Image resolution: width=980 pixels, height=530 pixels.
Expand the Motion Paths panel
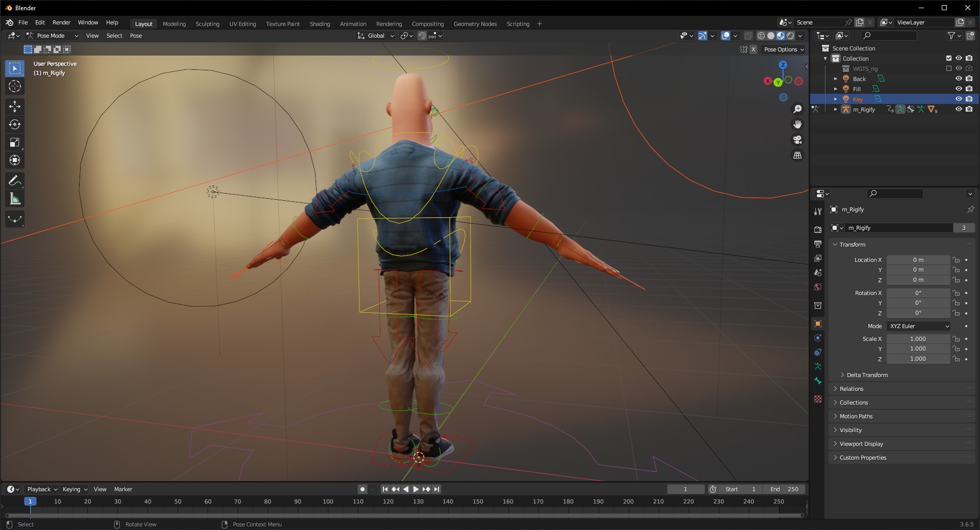[x=856, y=416]
